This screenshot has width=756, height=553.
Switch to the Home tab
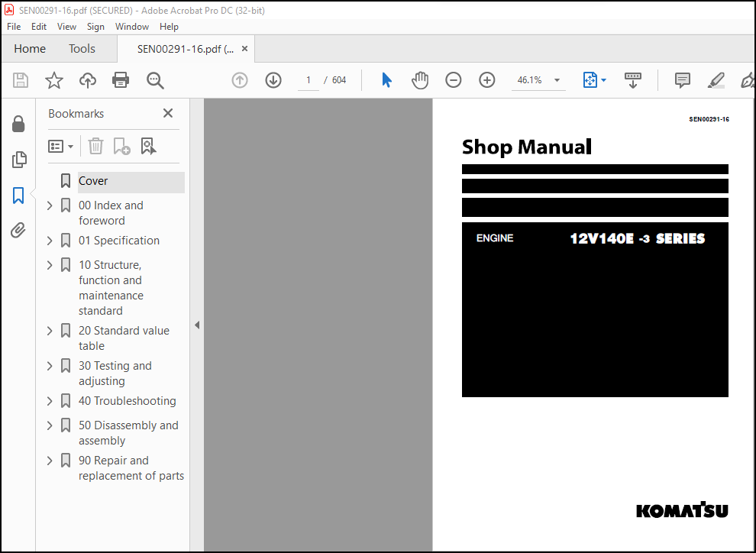click(x=30, y=49)
